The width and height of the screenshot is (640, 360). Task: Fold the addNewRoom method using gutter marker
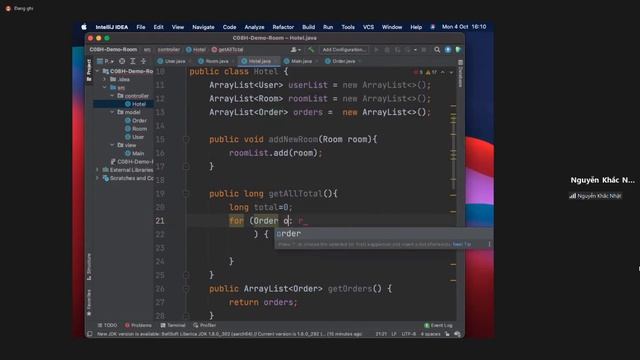(186, 140)
